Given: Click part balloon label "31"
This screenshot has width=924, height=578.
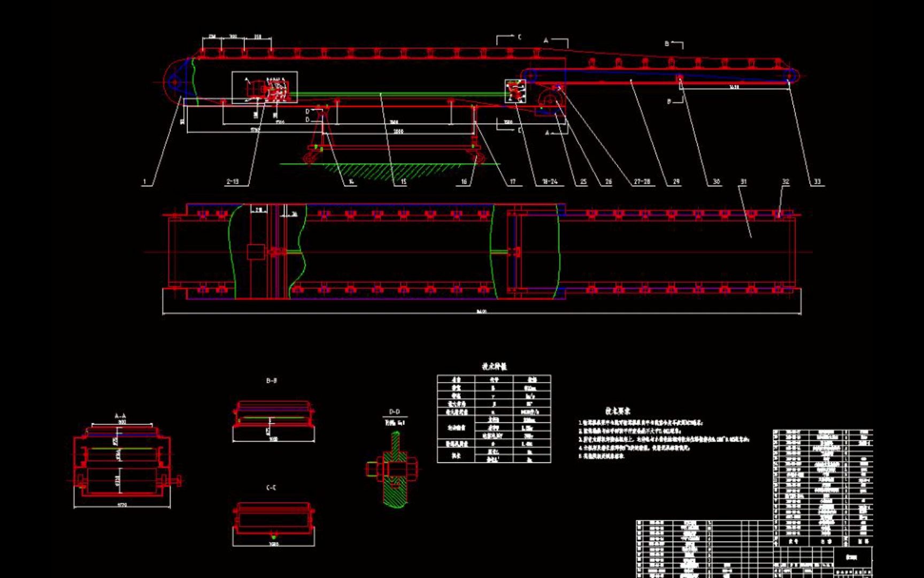Looking at the screenshot, I should pos(743,182).
